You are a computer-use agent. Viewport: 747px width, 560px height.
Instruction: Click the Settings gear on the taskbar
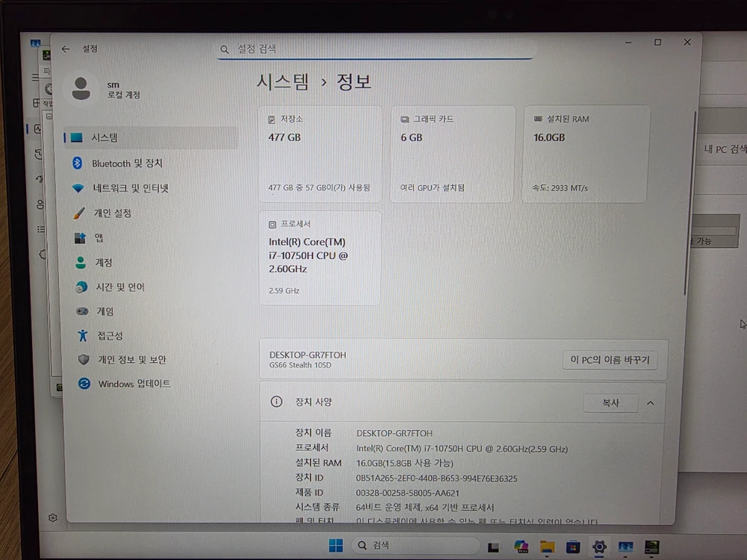point(599,547)
